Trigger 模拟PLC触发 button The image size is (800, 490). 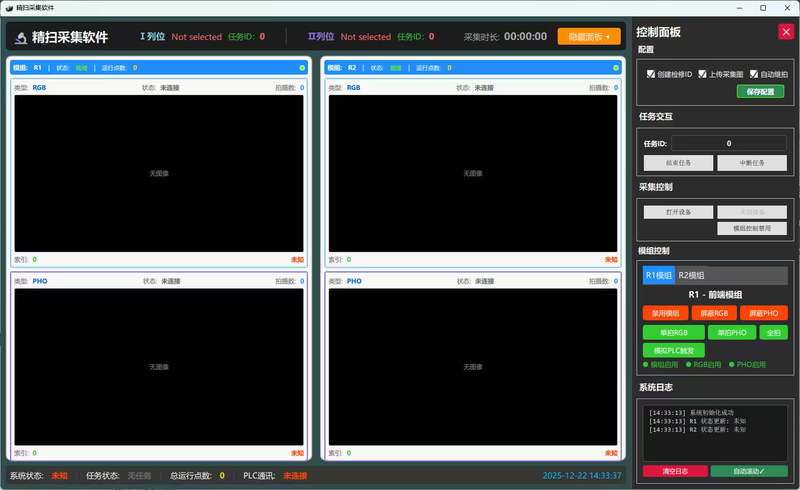pyautogui.click(x=674, y=350)
